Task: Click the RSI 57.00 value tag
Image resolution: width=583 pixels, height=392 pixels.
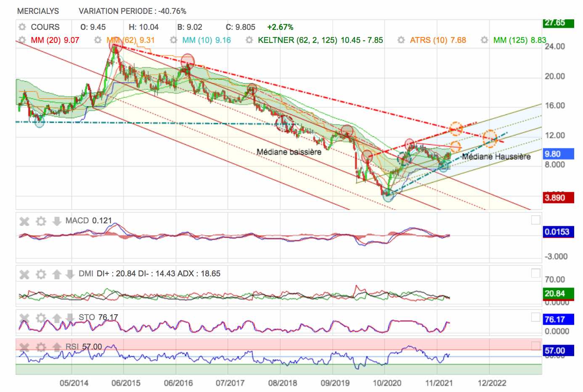Action: 558,350
